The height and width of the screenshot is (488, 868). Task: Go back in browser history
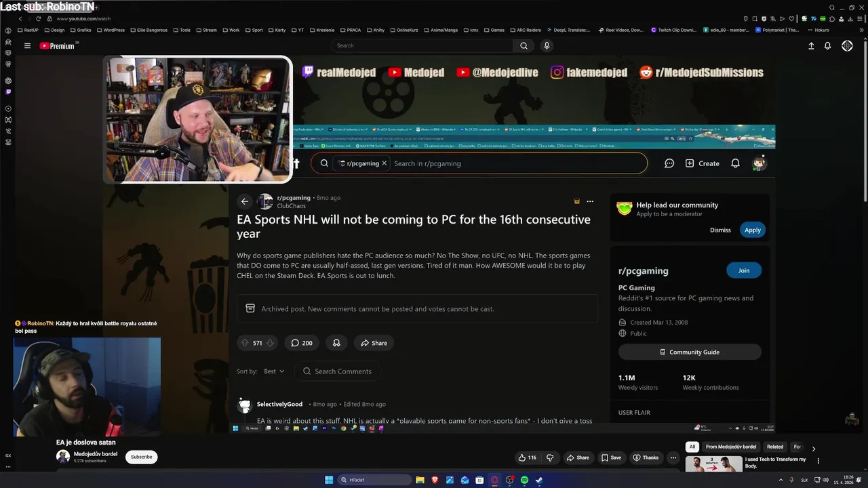[20, 19]
